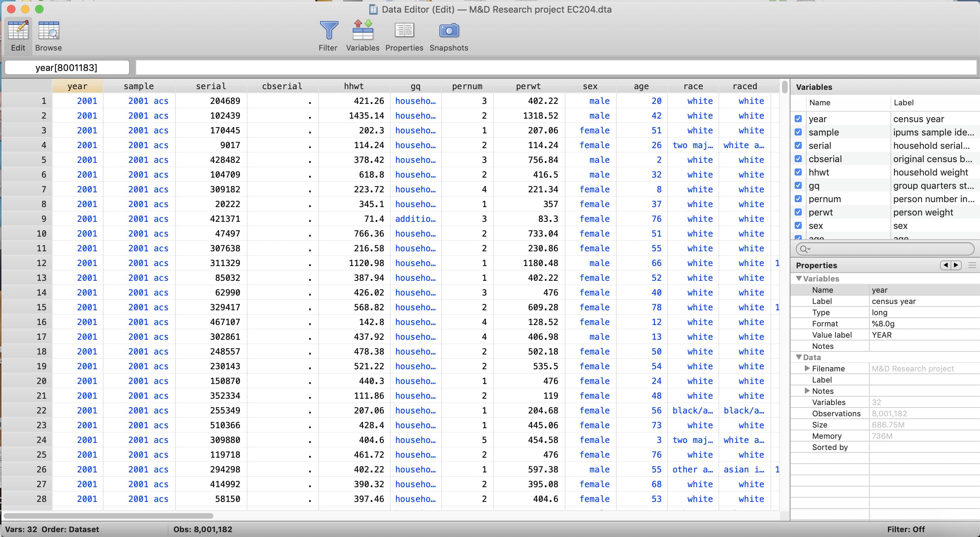Click the Format property value %8.0g
Image resolution: width=980 pixels, height=537 pixels.
tap(925, 323)
